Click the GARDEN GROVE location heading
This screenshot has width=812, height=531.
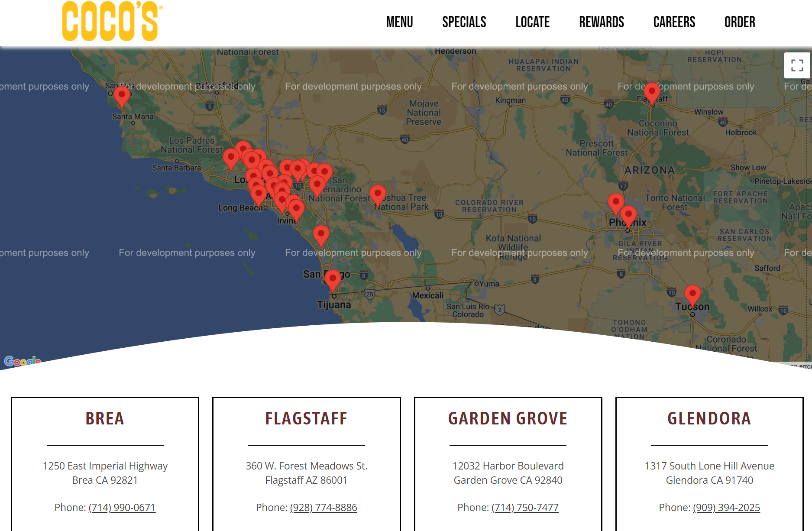pos(508,418)
